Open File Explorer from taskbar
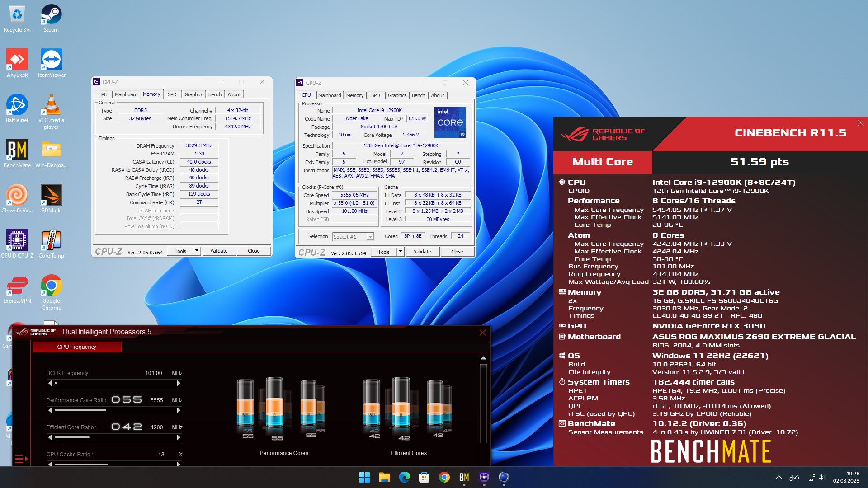 pyautogui.click(x=384, y=477)
